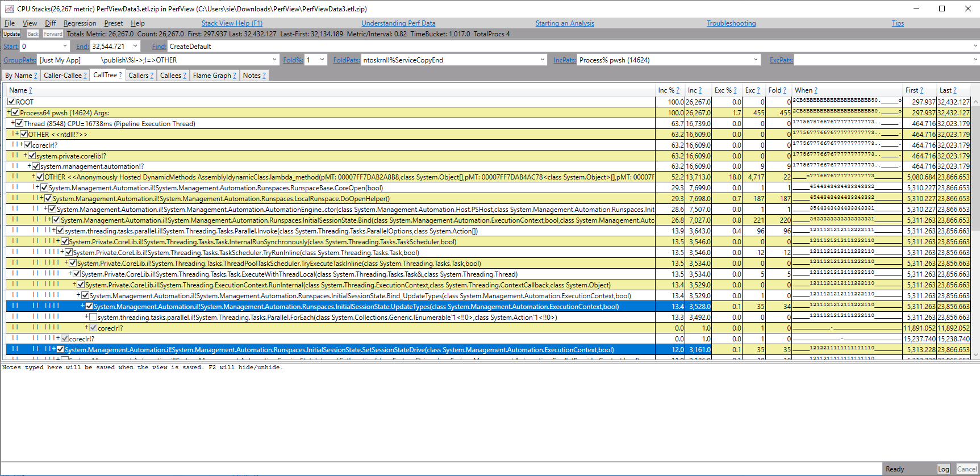Image resolution: width=980 pixels, height=476 pixels.
Task: Switch to the Caller-Callee tab
Action: click(65, 75)
